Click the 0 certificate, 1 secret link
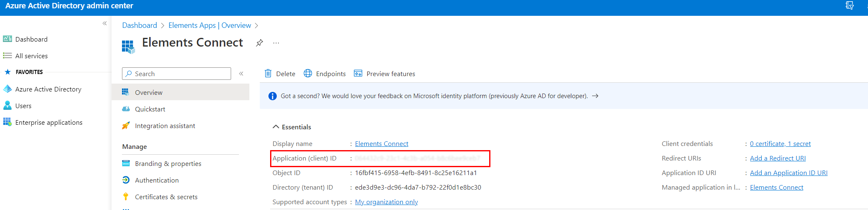868x210 pixels. (x=780, y=144)
